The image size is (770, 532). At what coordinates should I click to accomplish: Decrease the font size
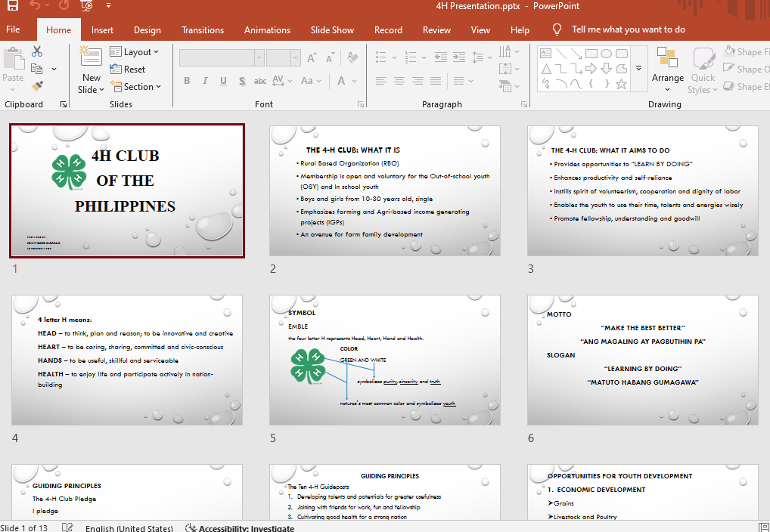tap(330, 57)
